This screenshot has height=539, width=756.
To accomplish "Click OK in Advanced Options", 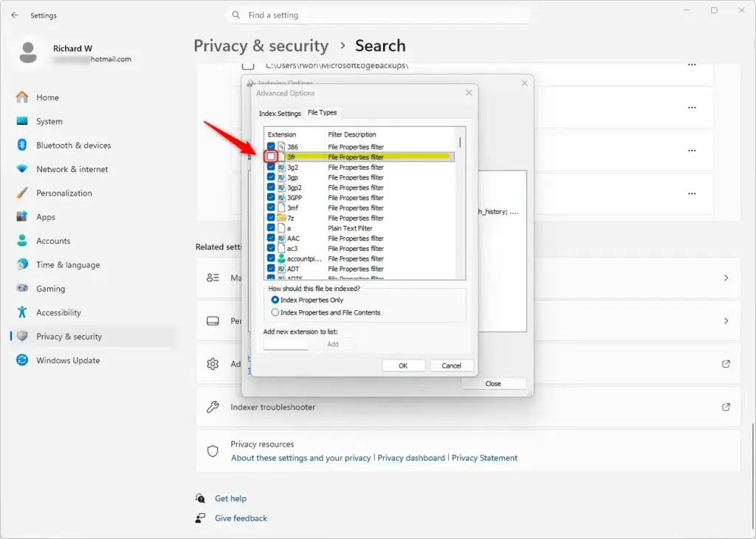I will pyautogui.click(x=403, y=365).
